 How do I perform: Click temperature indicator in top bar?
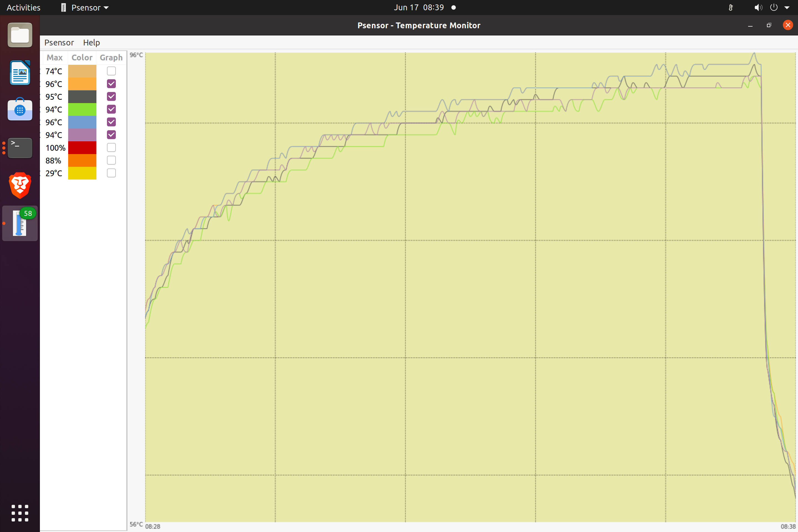(730, 7)
